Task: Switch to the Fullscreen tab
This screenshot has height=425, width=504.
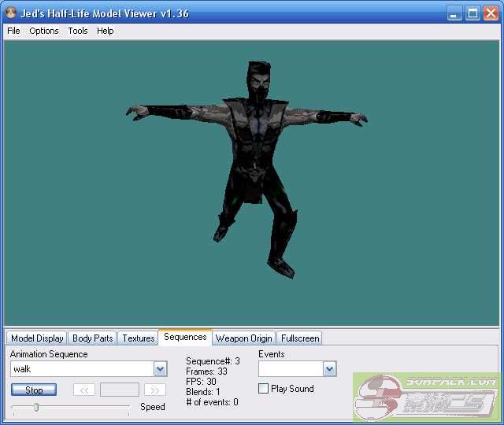Action: (x=300, y=338)
